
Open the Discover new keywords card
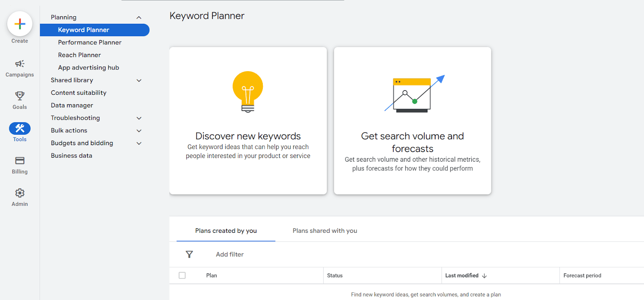pyautogui.click(x=248, y=121)
